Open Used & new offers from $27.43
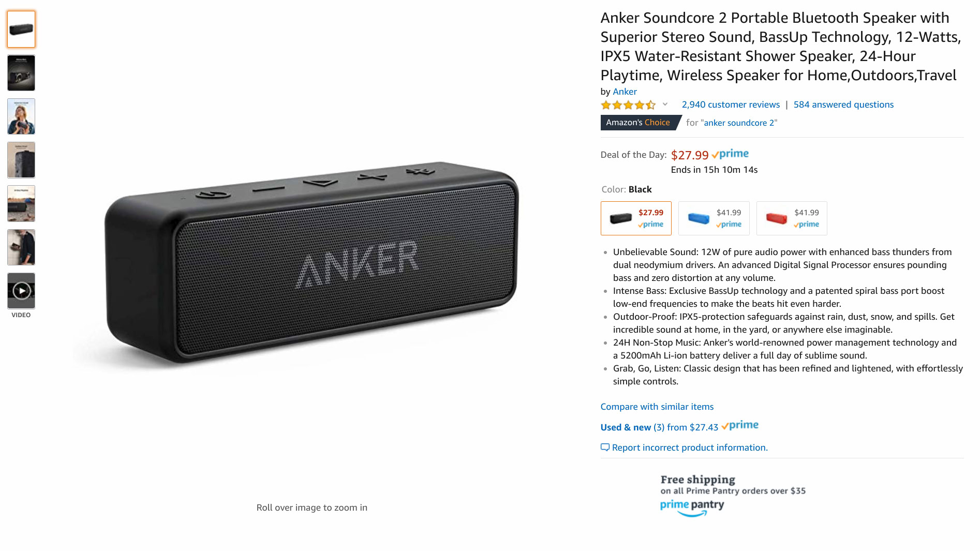Screen dimensions: 980x551 pos(659,427)
